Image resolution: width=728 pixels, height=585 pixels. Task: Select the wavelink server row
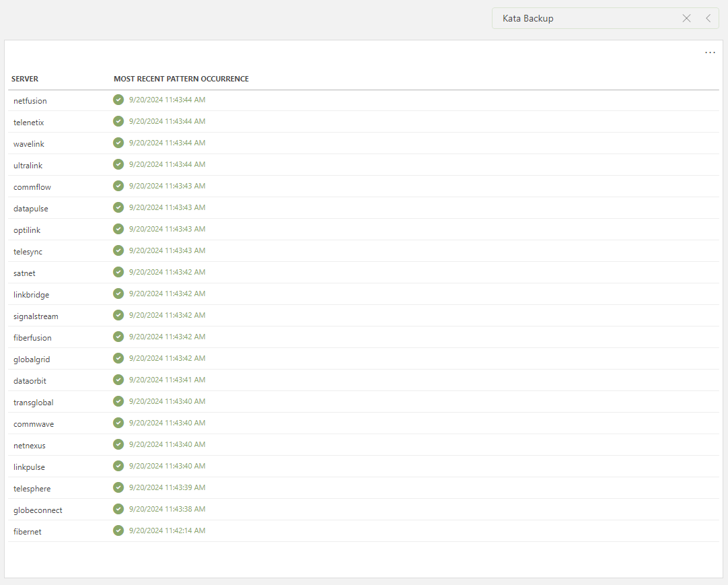29,144
